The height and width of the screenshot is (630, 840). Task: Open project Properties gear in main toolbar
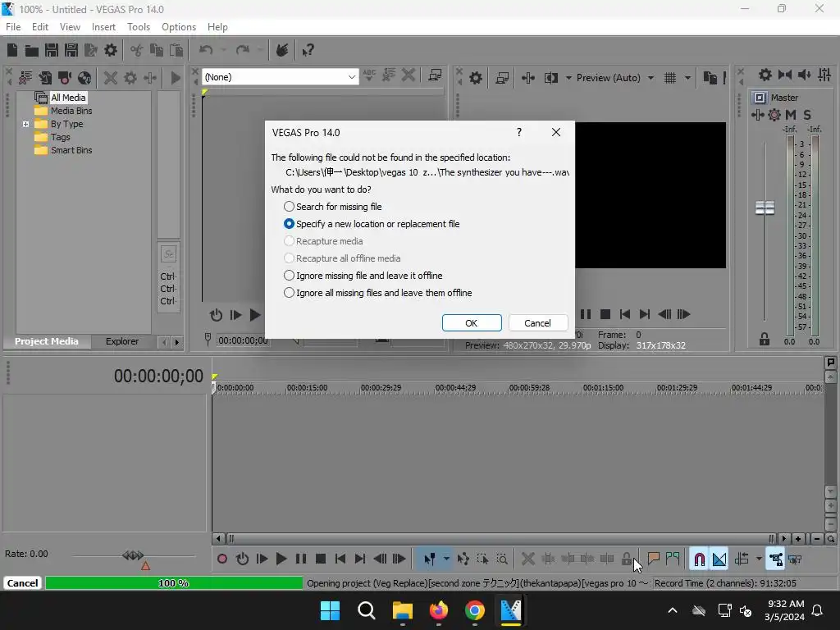[111, 50]
